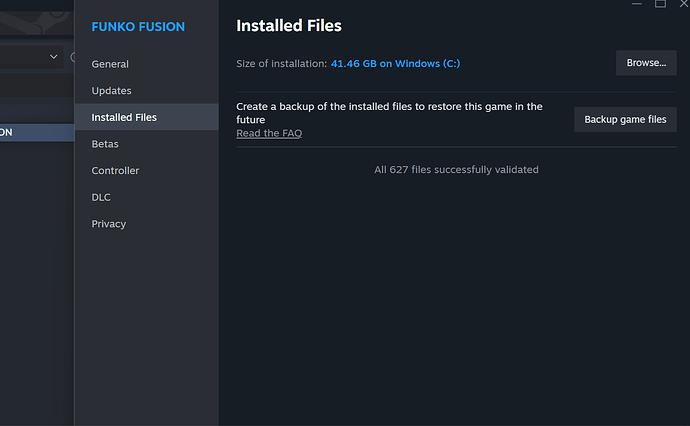Expand the library filter dropdown chevron
This screenshot has width=690, height=426.
tap(54, 58)
